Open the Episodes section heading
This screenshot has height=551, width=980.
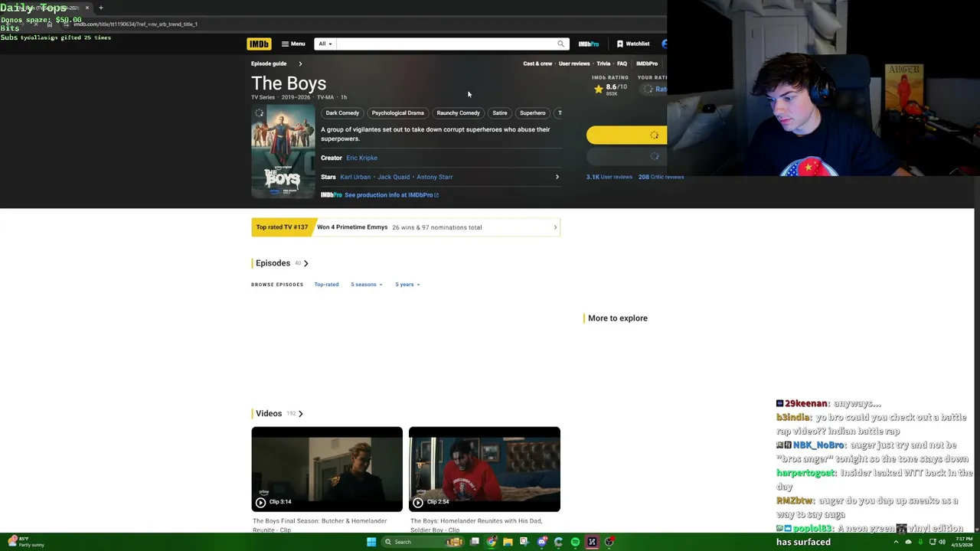tap(273, 263)
